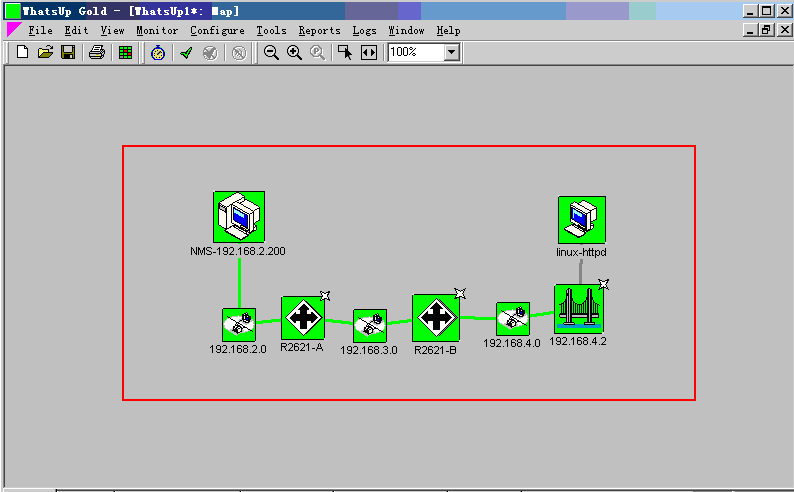The height and width of the screenshot is (492, 794).
Task: Click the grayed globe toolbar icon
Action: [210, 53]
